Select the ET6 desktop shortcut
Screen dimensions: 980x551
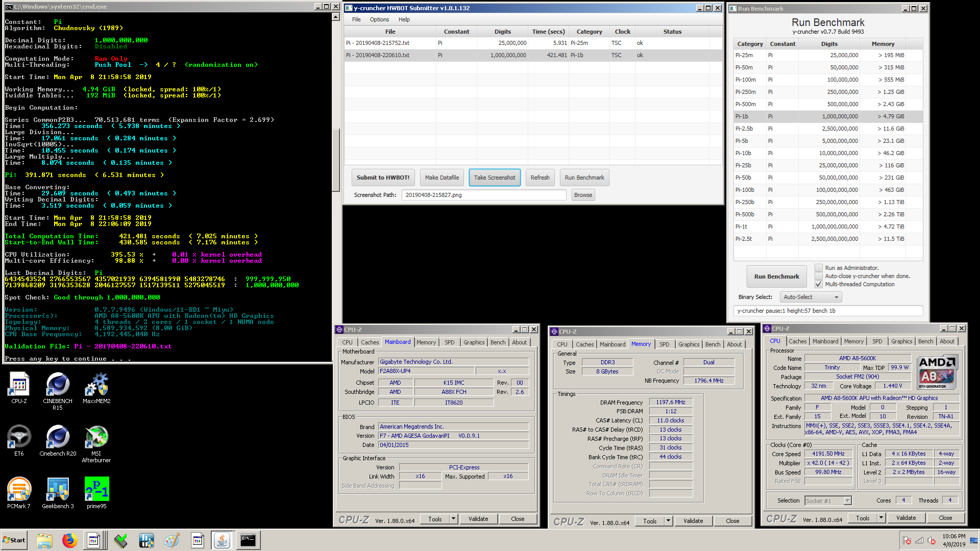tap(19, 440)
